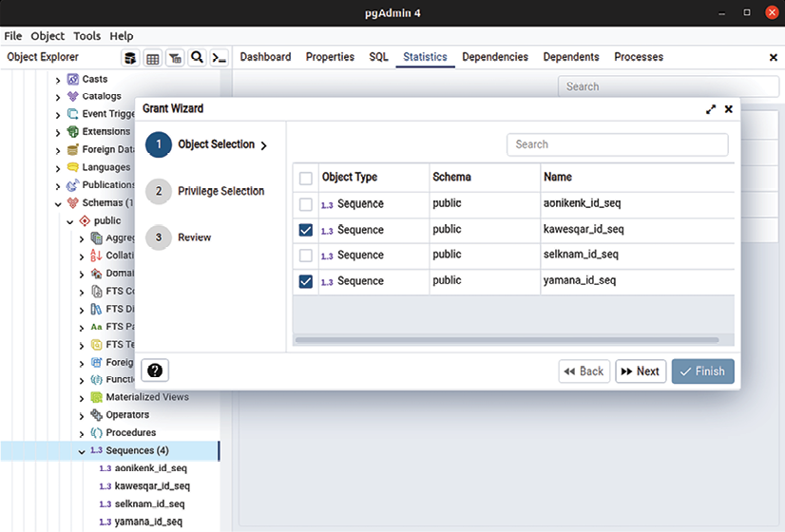Switch to the Properties tab
Viewport: 785px width, 532px height.
click(330, 57)
